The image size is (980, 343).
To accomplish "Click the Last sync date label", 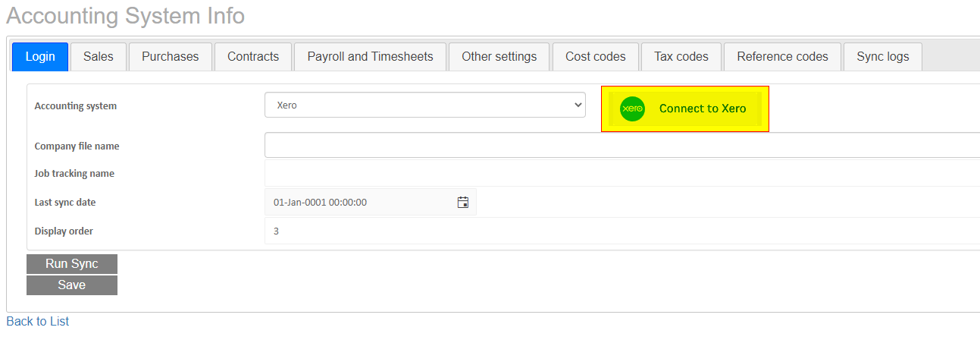I will 65,203.
